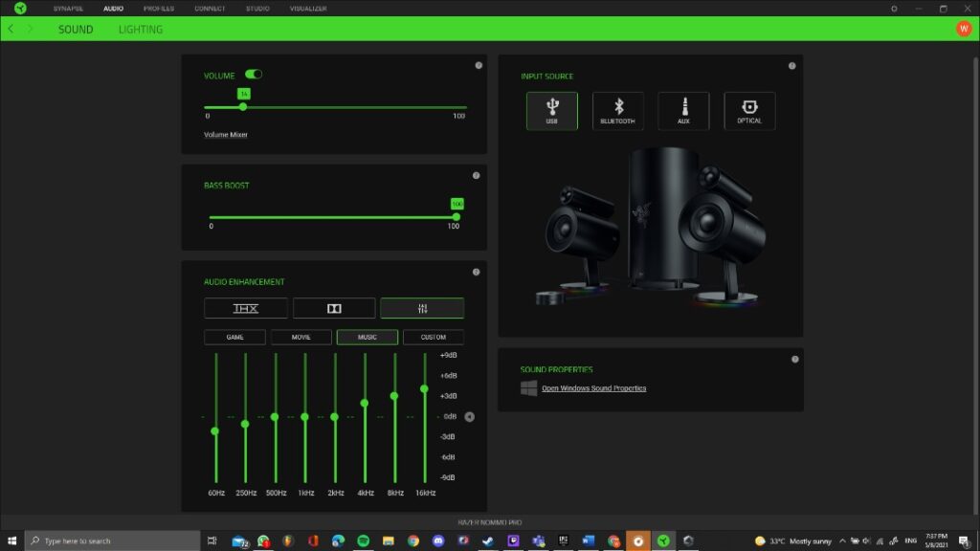Switch to the LIGHTING tab
Image resolution: width=980 pixels, height=551 pixels.
(140, 29)
